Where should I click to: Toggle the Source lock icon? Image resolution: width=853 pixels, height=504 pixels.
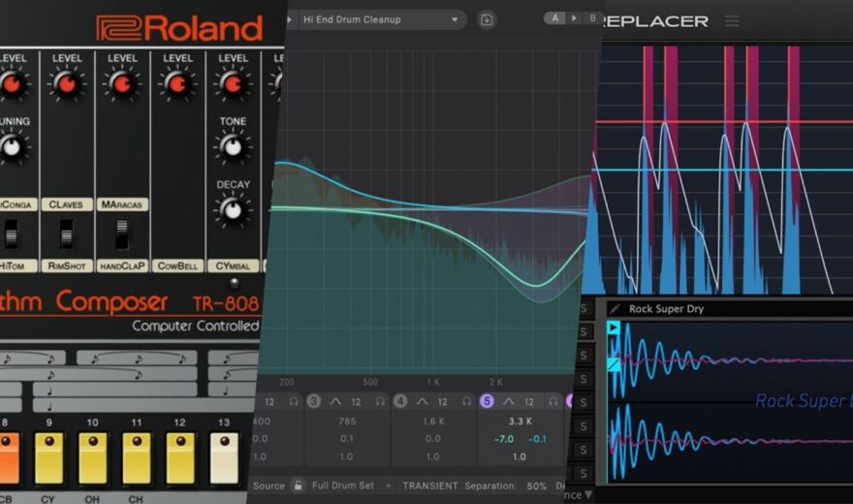(x=298, y=486)
